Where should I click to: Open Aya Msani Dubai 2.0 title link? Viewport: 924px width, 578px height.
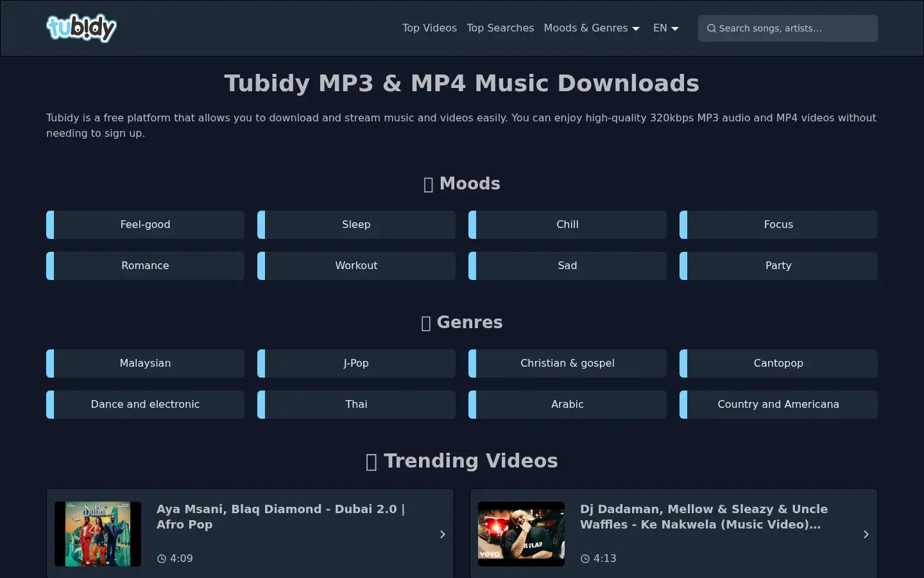click(x=280, y=517)
